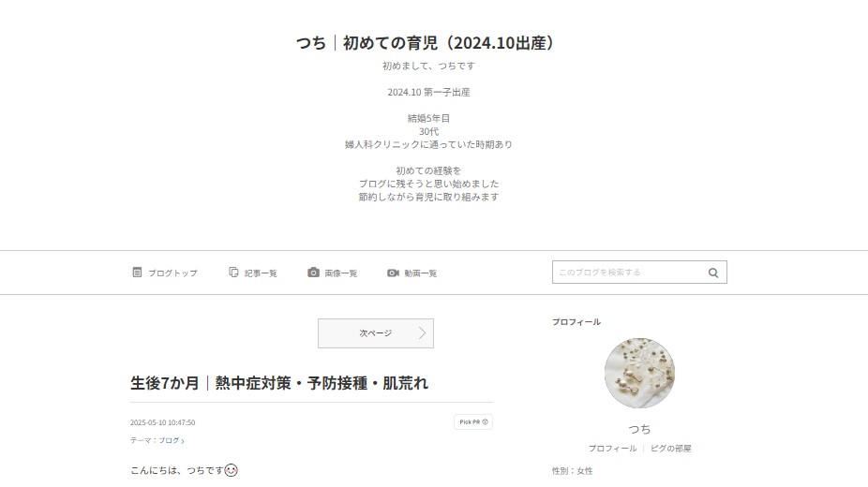Open the ブログ theme link

pyautogui.click(x=171, y=440)
